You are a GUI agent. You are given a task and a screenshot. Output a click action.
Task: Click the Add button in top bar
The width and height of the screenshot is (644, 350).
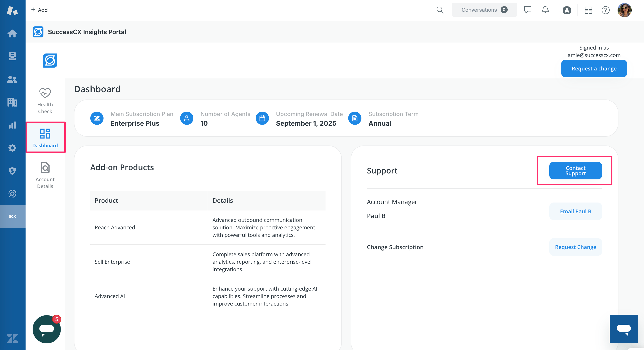point(39,10)
